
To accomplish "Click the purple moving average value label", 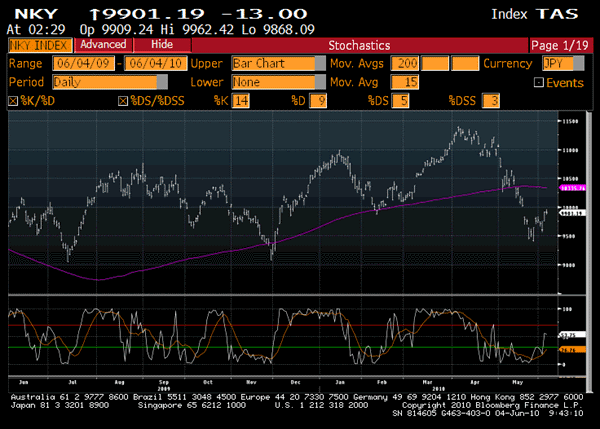I will tap(572, 188).
